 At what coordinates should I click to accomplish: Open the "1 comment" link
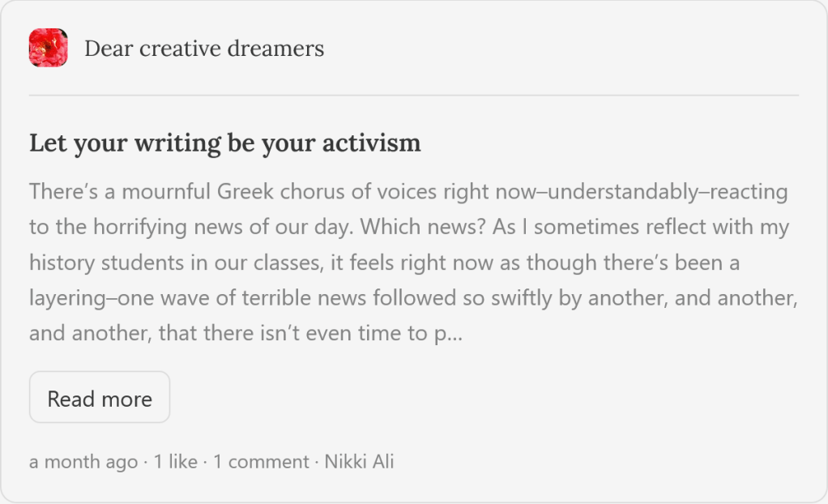pyautogui.click(x=261, y=462)
